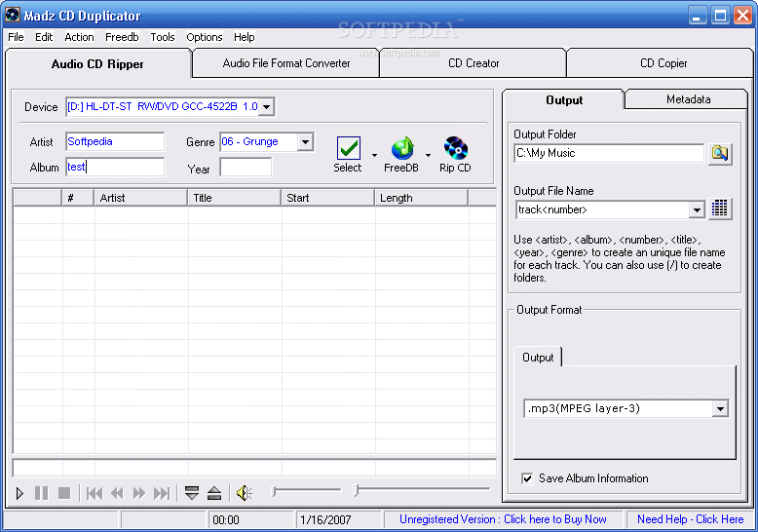Open the Action menu

[x=79, y=37]
